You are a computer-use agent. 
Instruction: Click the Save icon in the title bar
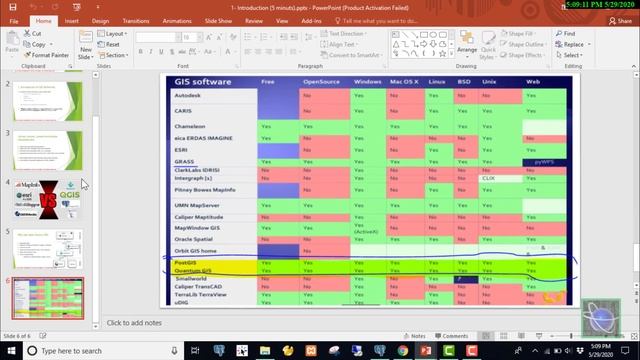(x=13, y=7)
